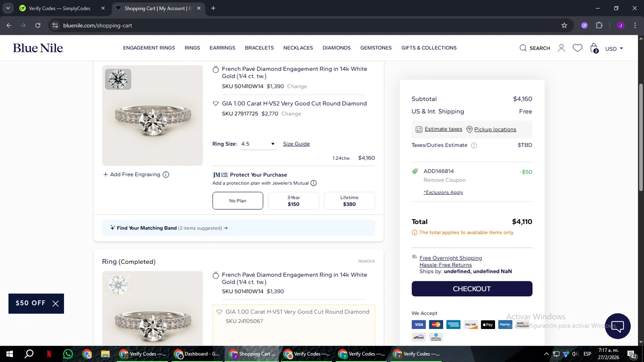Click Change next to diamond $2,770
This screenshot has width=644, height=362.
[291, 114]
